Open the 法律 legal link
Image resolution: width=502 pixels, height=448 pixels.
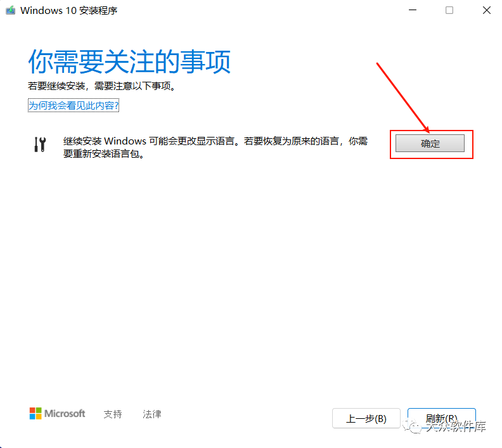click(x=151, y=414)
